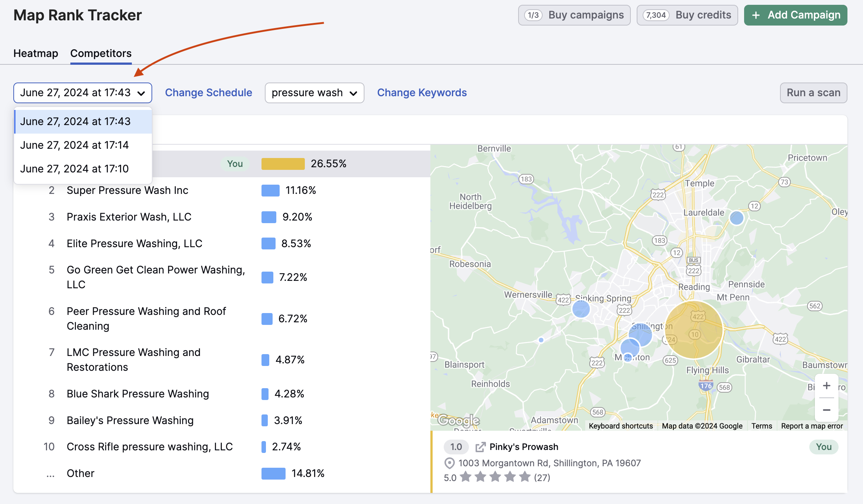Choose June 27, 2024 at 17:43 option
Image resolution: width=863 pixels, height=504 pixels.
pos(83,121)
